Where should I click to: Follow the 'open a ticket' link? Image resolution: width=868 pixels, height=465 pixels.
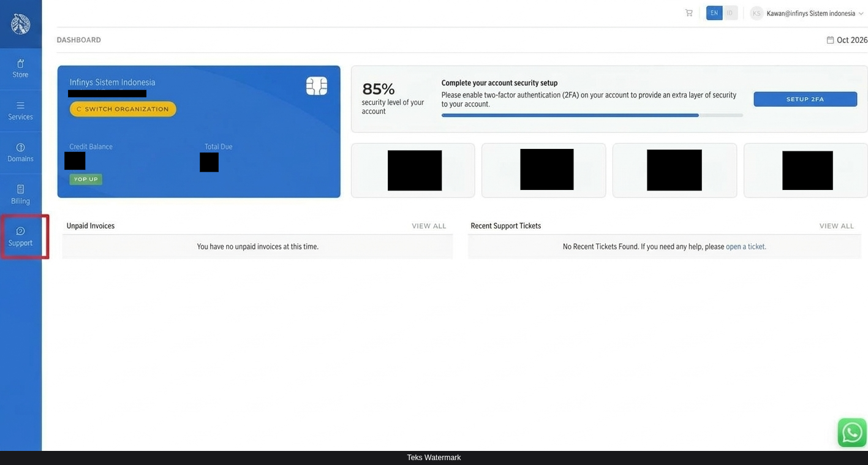pyautogui.click(x=745, y=247)
